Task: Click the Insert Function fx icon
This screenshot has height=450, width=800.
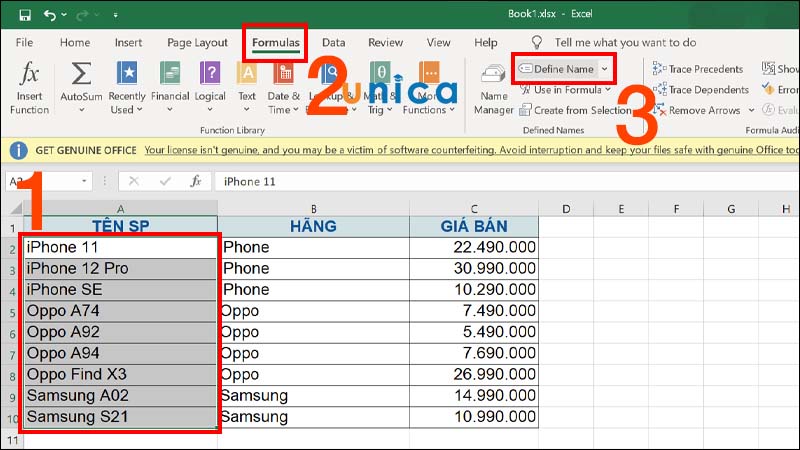Action: (x=29, y=74)
